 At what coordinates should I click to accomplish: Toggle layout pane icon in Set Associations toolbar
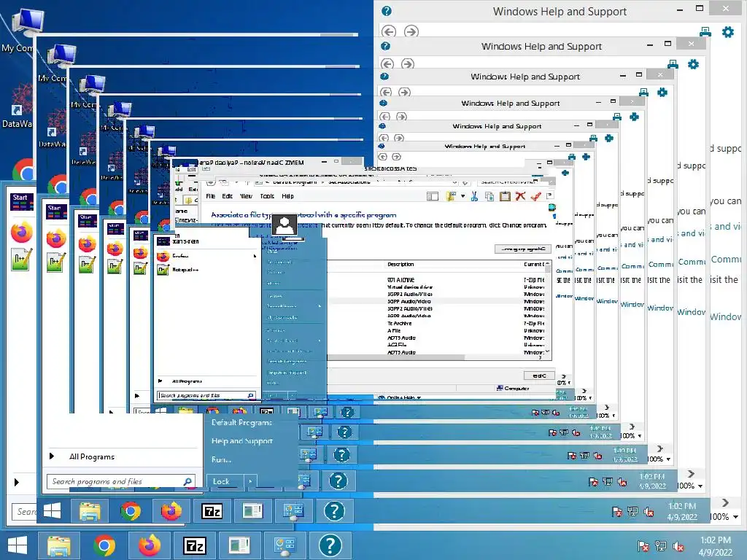click(433, 196)
